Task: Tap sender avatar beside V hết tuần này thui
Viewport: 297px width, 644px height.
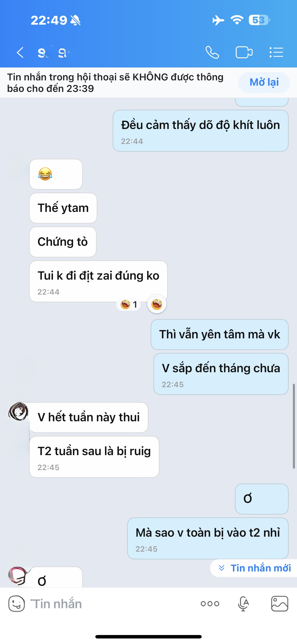Action: tap(18, 411)
